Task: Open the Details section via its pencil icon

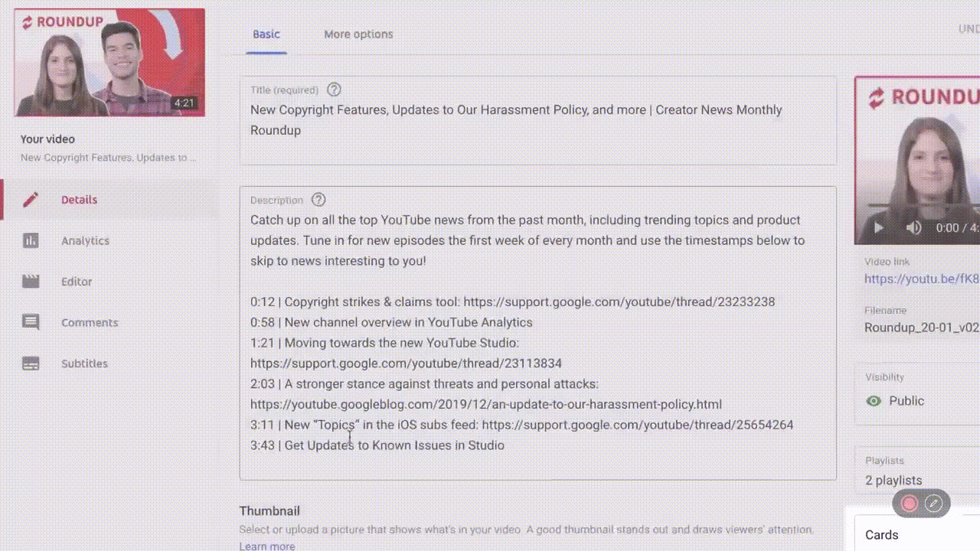Action: tap(31, 200)
